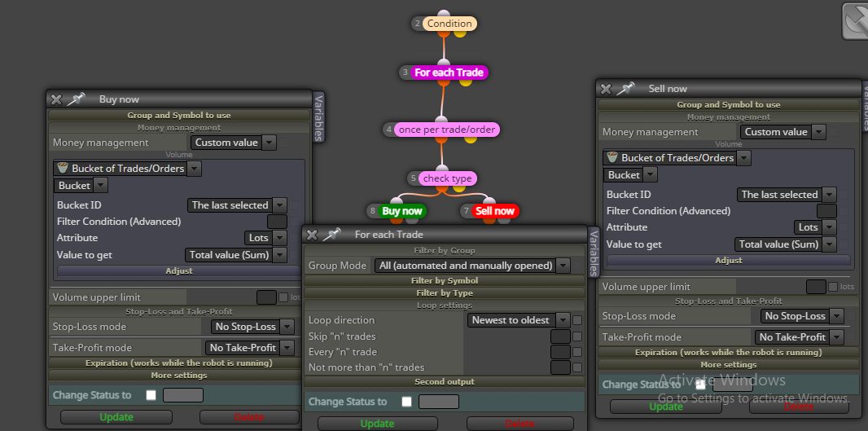
Task: Select the Condition block
Action: pyautogui.click(x=449, y=24)
